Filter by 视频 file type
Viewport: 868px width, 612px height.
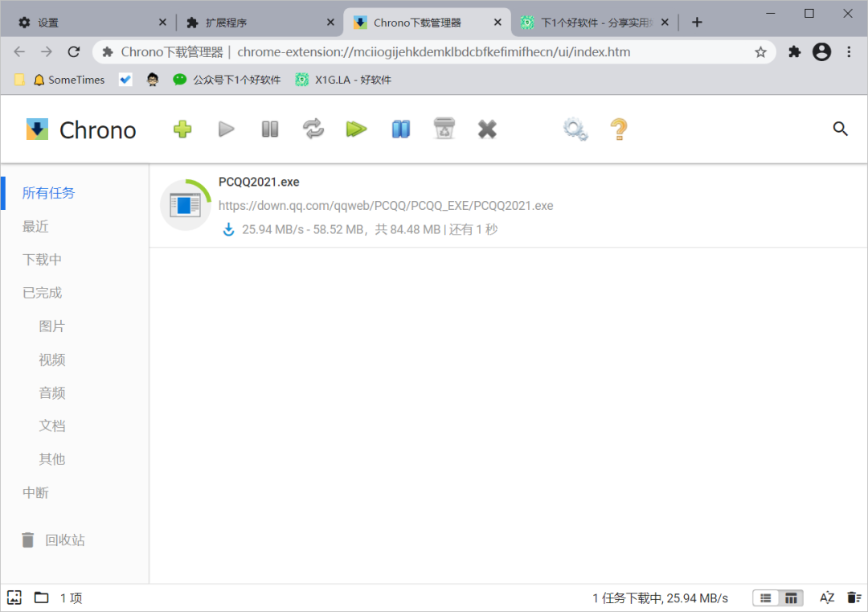[52, 359]
